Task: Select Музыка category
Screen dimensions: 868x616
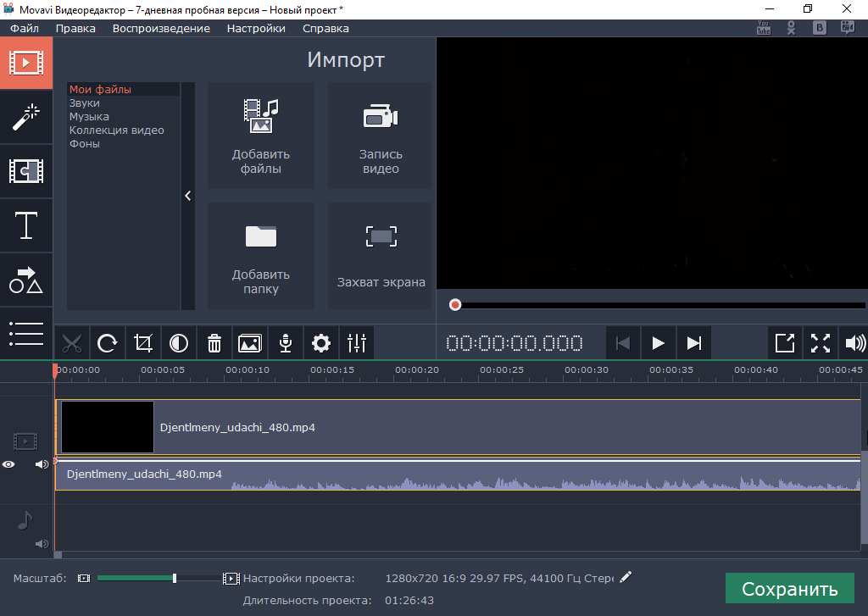Action: tap(124, 116)
